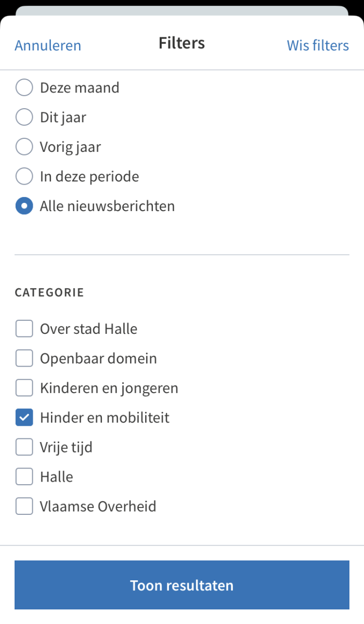
Task: Select 'Alle nieuwsberichten' option
Action: (x=24, y=206)
